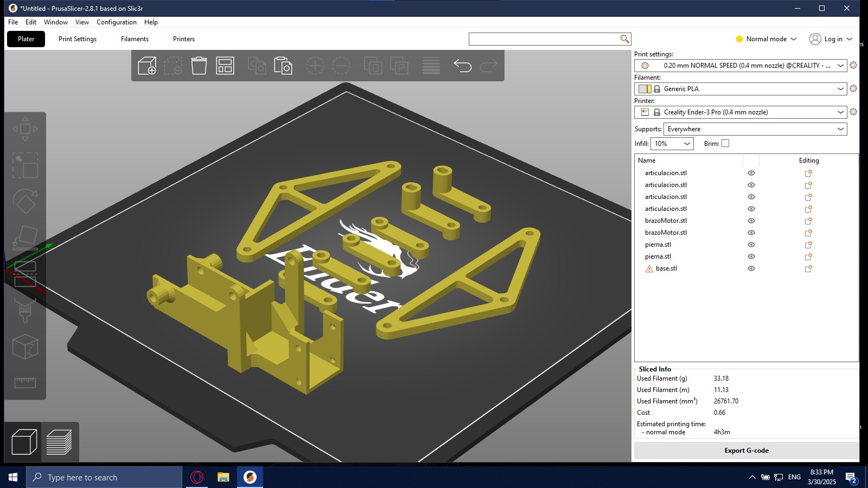This screenshot has height=488, width=868.
Task: Click the Add model toolbar icon
Action: tap(147, 66)
